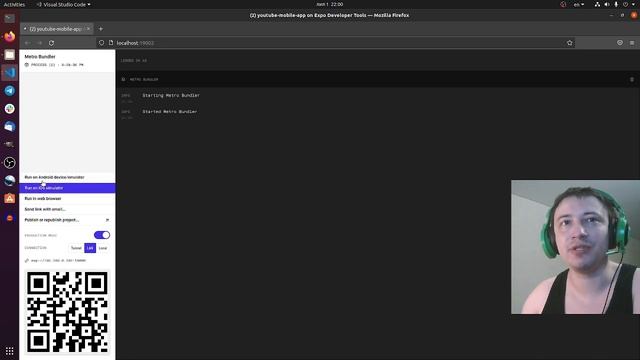This screenshot has height=360, width=640.
Task: Open Ubuntu Software from the dock
Action: tap(9, 198)
